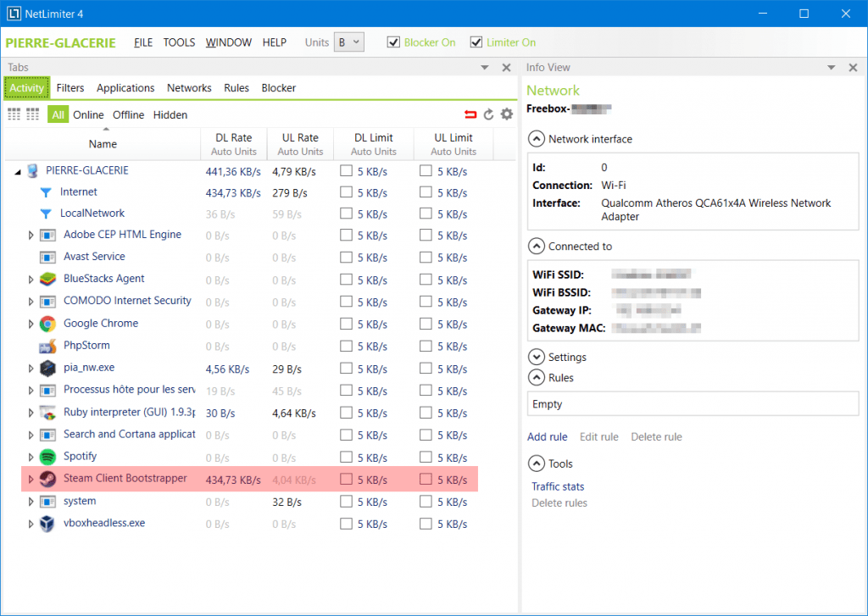Viewport: 868px width, 616px height.
Task: Select the Search and Cortana icon
Action: 47,435
